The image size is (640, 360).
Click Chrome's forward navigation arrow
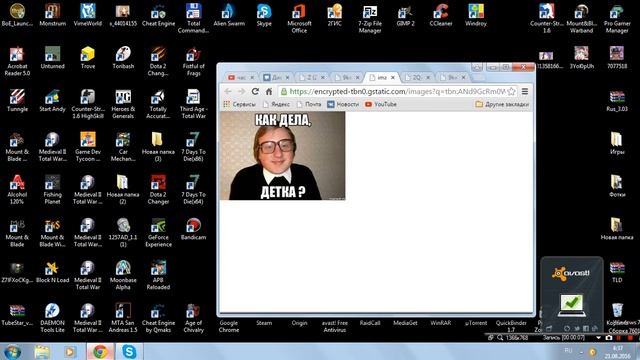[241, 91]
